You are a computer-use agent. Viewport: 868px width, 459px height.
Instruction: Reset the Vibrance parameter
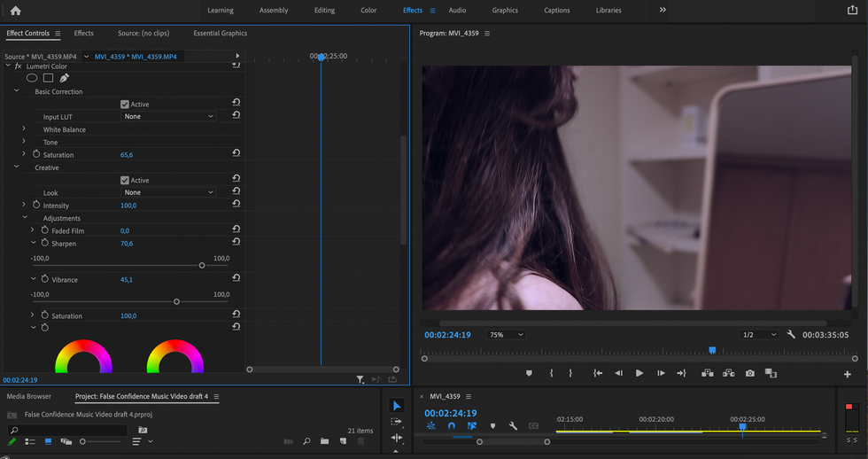pos(236,278)
